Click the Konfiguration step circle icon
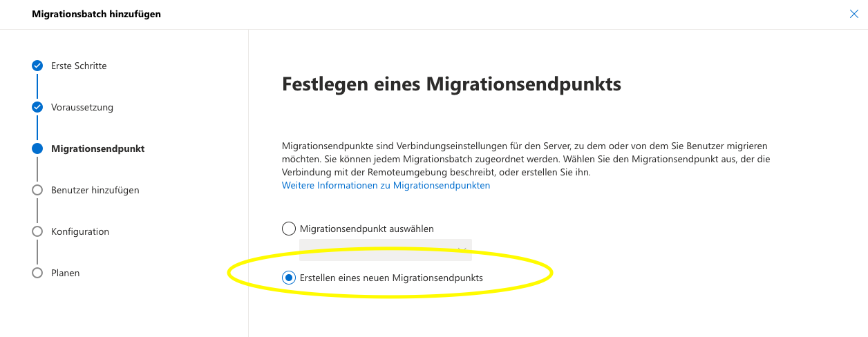The image size is (868, 337). tap(37, 231)
